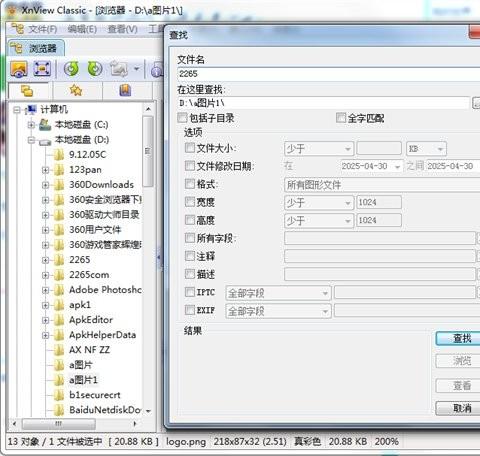Click the 360驱动大师目录 folder icon

pos(59,215)
